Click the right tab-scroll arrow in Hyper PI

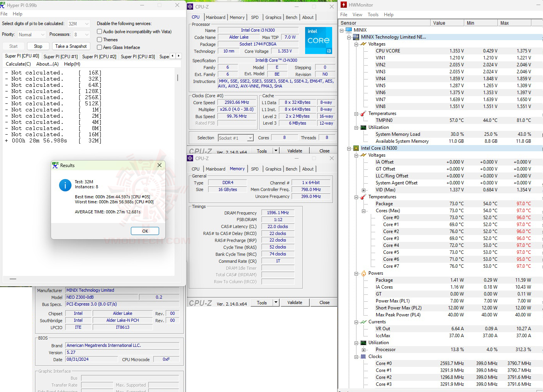click(178, 56)
